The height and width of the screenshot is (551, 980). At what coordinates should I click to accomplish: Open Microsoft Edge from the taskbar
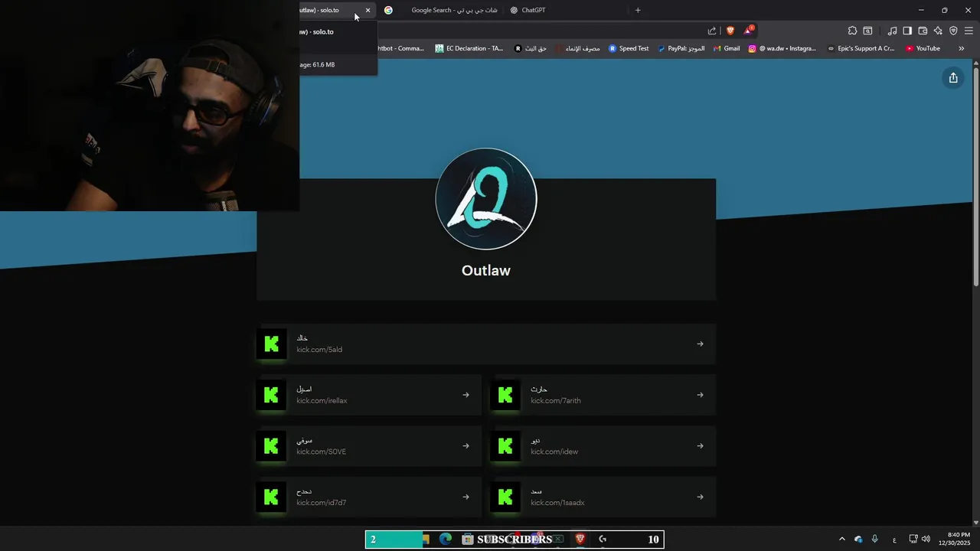point(446,540)
